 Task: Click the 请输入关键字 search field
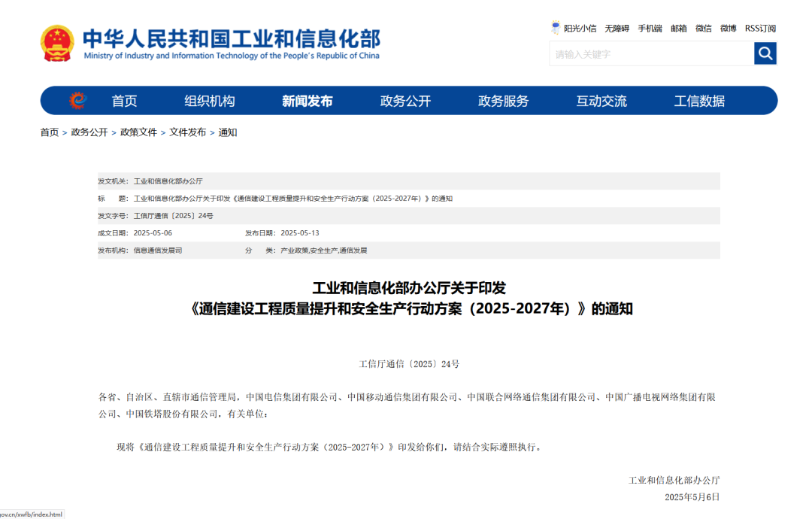click(651, 54)
